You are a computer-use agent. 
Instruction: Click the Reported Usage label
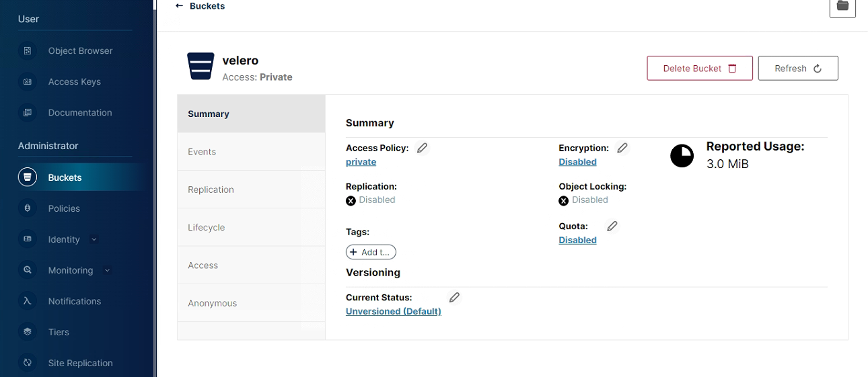755,146
